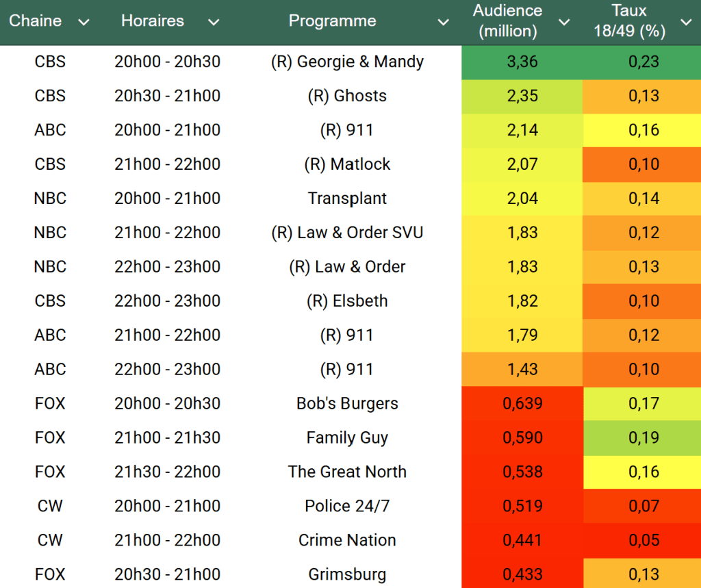Image resolution: width=701 pixels, height=588 pixels.
Task: Select the Family Guy 0,19 rate cell
Action: (x=643, y=438)
